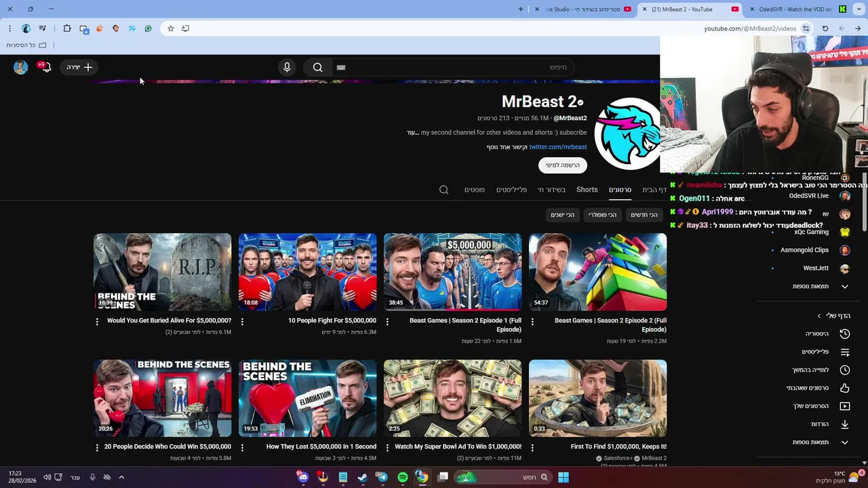Click the create (יצירה) button
Image resolution: width=868 pixels, height=488 pixels.
pos(80,67)
